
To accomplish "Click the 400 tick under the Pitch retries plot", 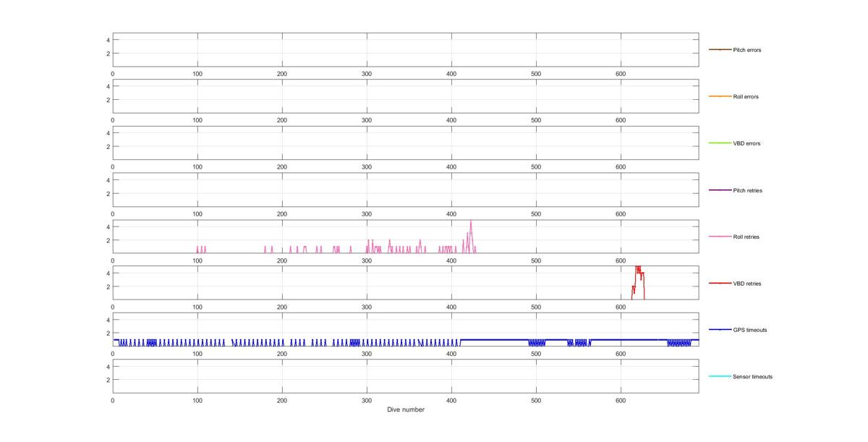I will coord(451,213).
